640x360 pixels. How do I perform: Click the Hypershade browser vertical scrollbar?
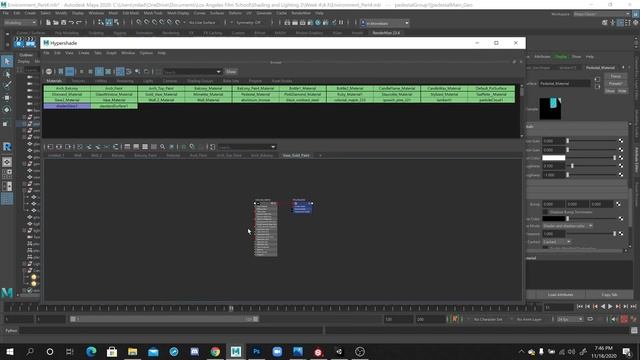click(522, 111)
